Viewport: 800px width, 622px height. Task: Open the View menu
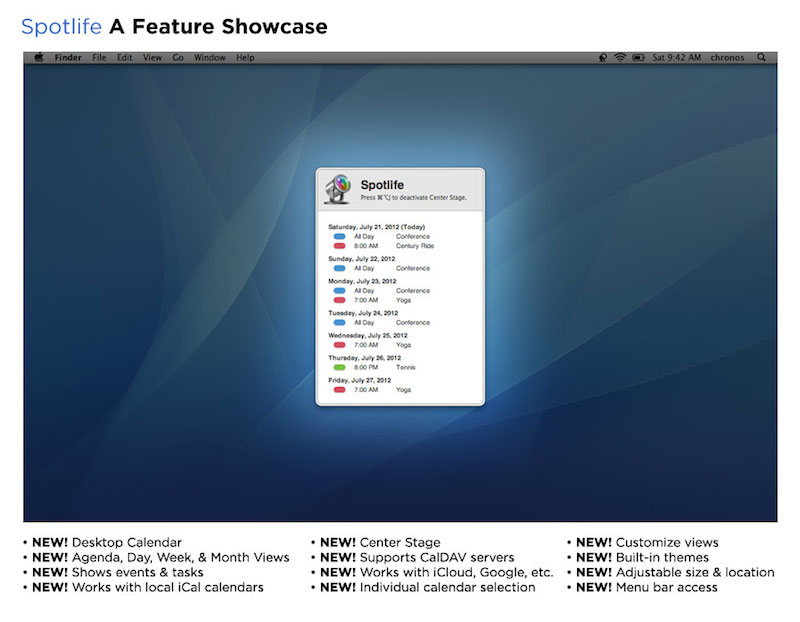[x=152, y=58]
